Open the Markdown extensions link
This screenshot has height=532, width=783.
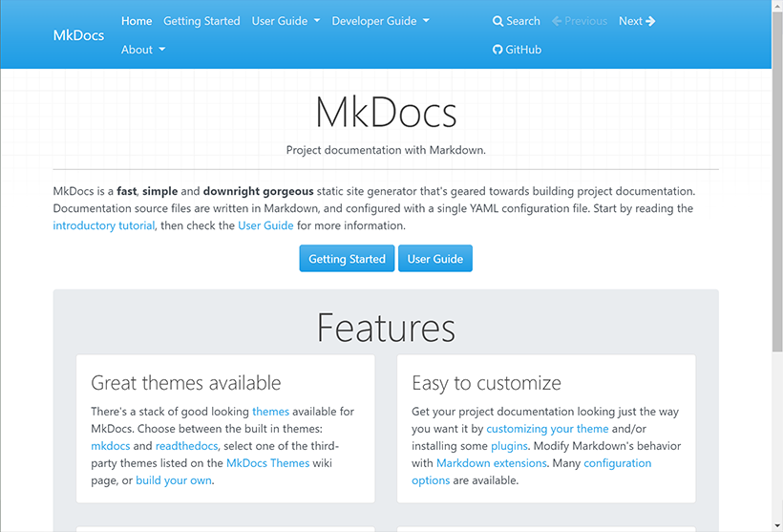pos(492,463)
